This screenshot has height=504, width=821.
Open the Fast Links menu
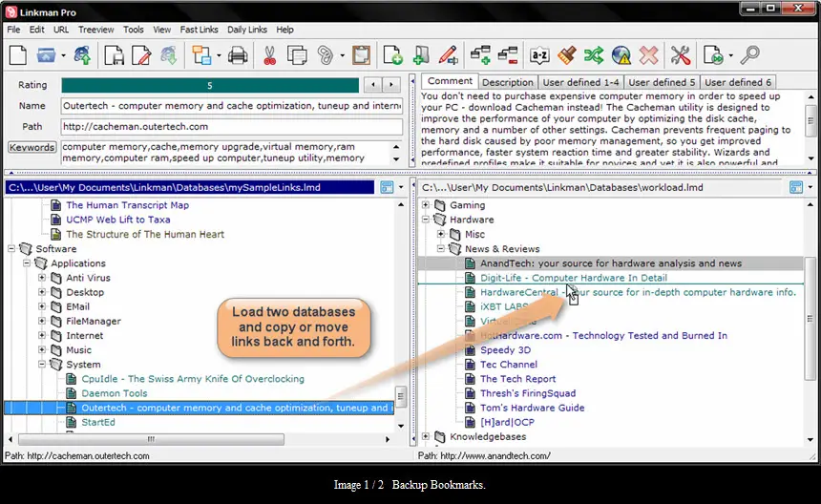[x=199, y=30]
